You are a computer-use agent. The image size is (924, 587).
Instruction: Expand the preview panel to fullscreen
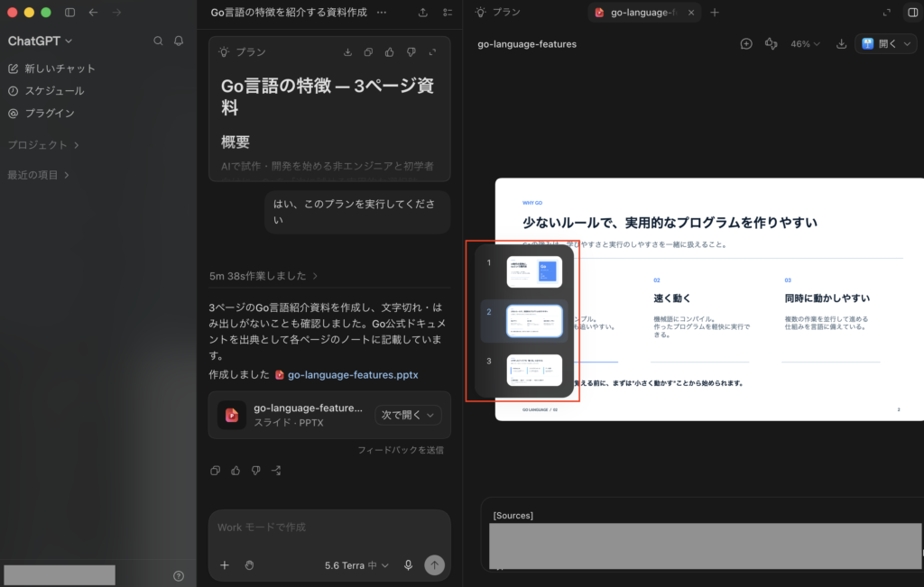[886, 13]
